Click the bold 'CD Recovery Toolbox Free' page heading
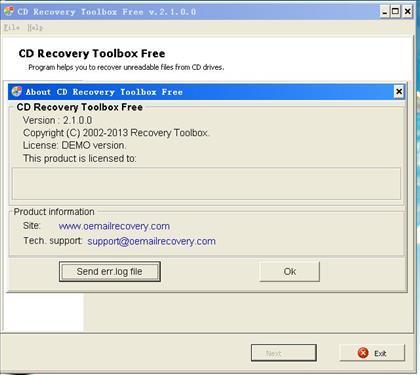Image resolution: width=420 pixels, height=375 pixels. (92, 53)
